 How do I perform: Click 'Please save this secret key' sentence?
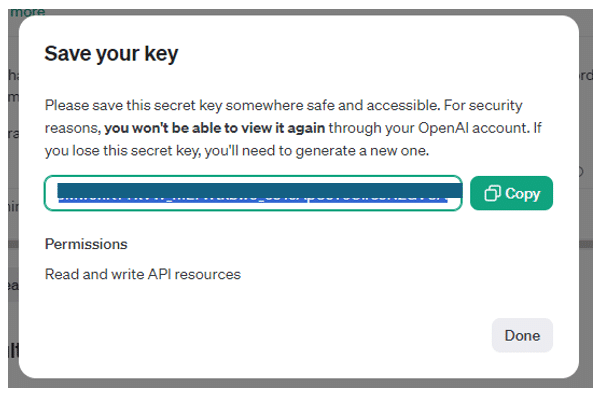pyautogui.click(x=133, y=105)
